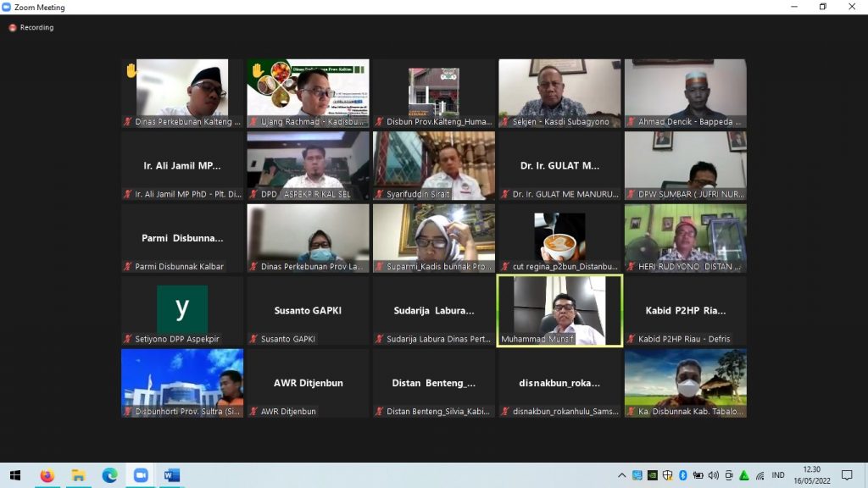Open Microsoft Word from taskbar
The image size is (868, 488).
171,475
